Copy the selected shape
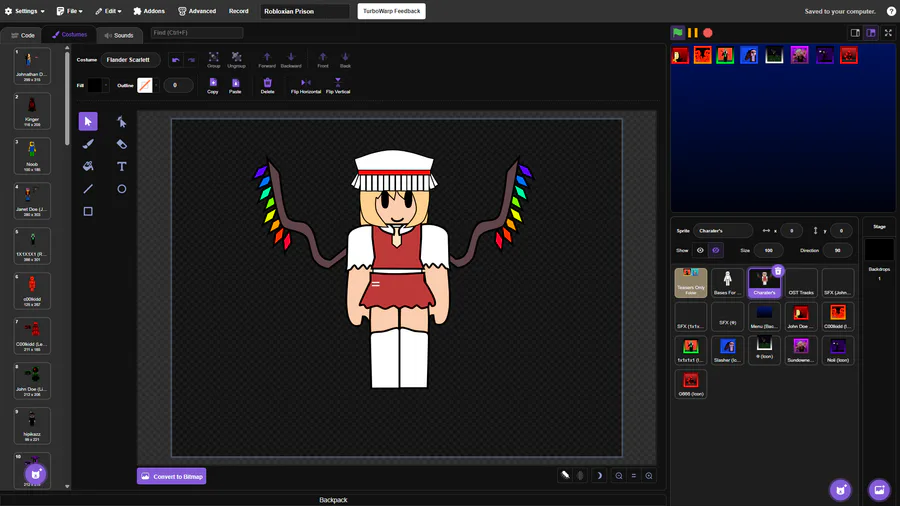 pyautogui.click(x=213, y=85)
